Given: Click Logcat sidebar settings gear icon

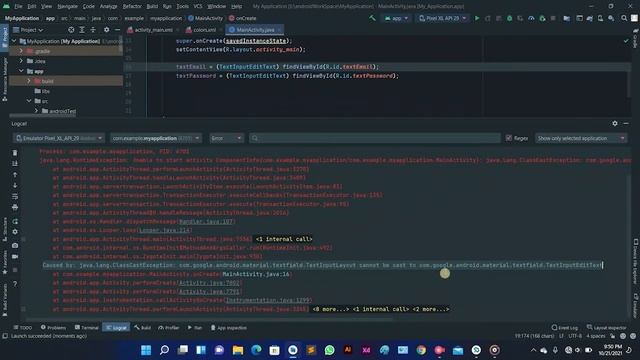Looking at the screenshot, I should [x=15, y=232].
